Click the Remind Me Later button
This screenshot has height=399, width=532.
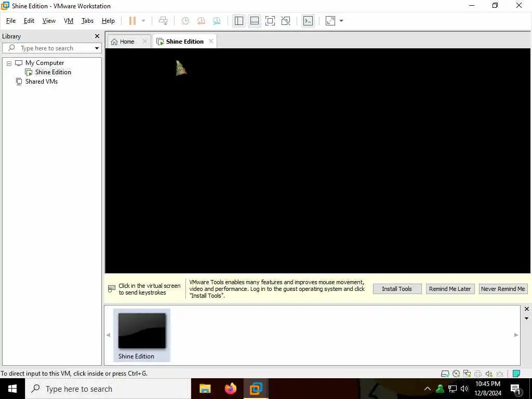[450, 289]
